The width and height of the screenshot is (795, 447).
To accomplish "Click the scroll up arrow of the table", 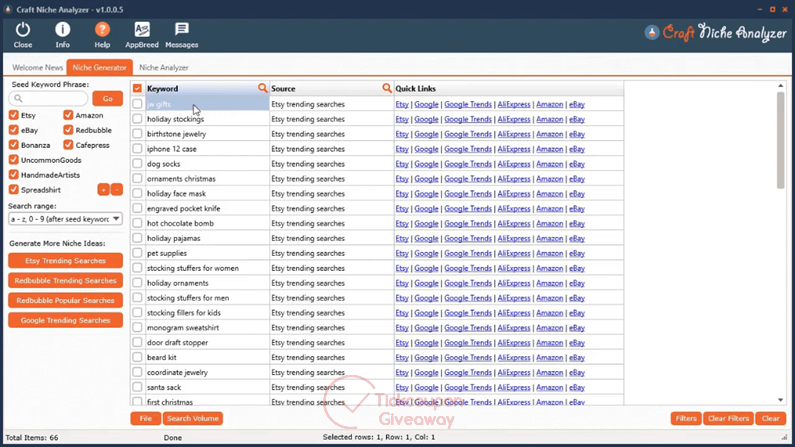I will (780, 86).
